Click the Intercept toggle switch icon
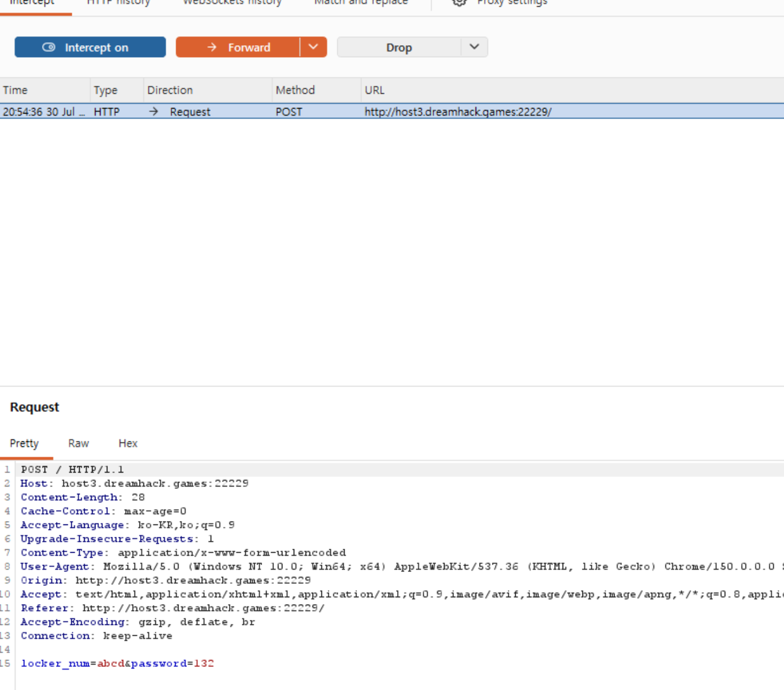 pyautogui.click(x=49, y=47)
